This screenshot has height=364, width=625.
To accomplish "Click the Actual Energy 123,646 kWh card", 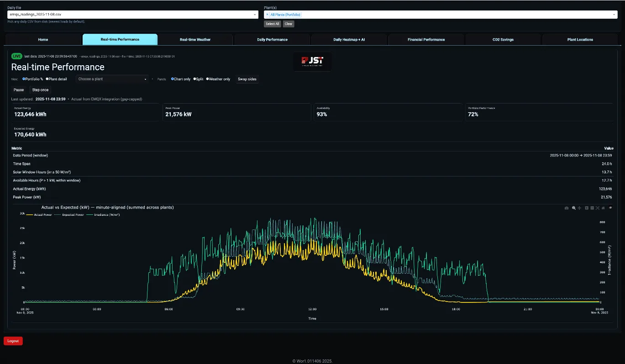I will pos(86,112).
